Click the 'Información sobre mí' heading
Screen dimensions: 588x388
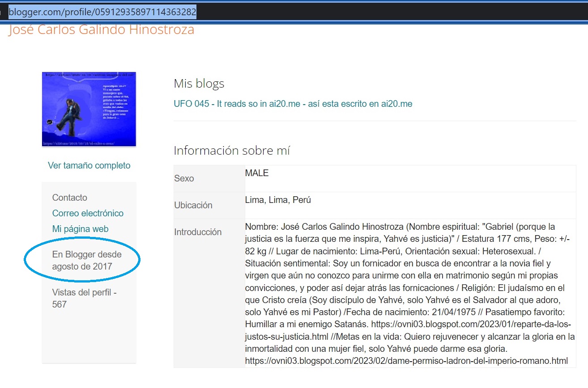[232, 151]
